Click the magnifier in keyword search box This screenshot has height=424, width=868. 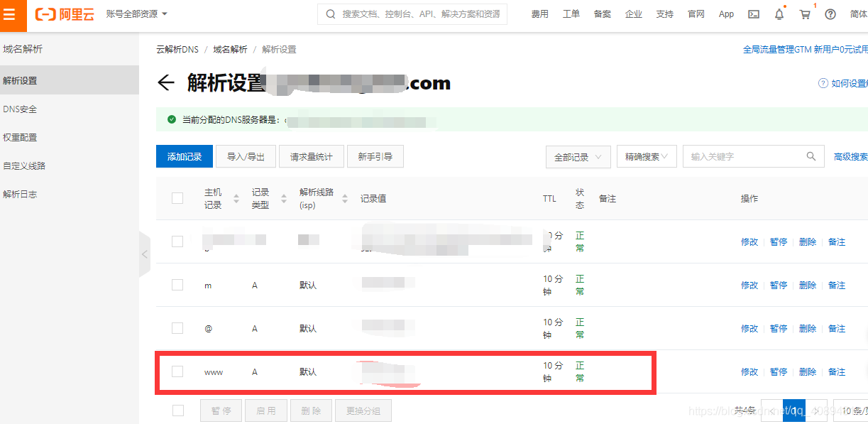pyautogui.click(x=811, y=156)
